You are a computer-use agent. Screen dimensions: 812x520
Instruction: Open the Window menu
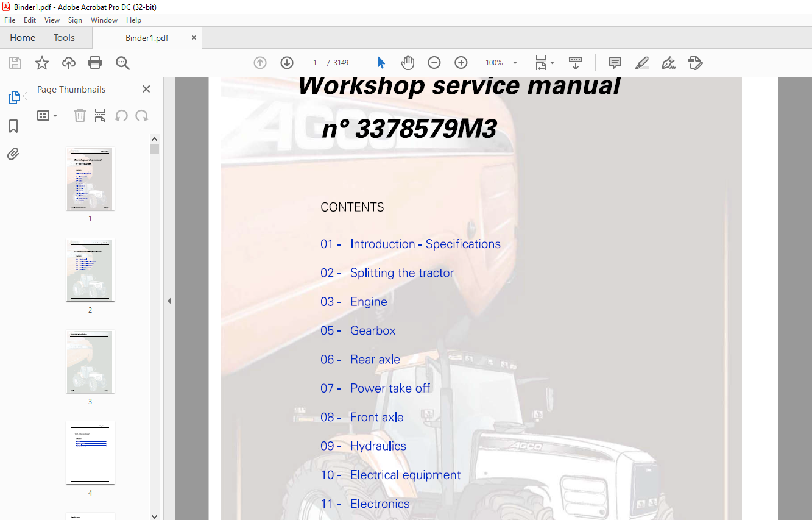104,20
